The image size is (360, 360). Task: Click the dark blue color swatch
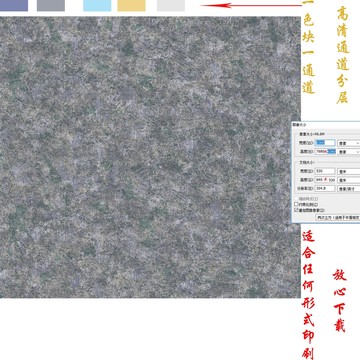point(14,5)
